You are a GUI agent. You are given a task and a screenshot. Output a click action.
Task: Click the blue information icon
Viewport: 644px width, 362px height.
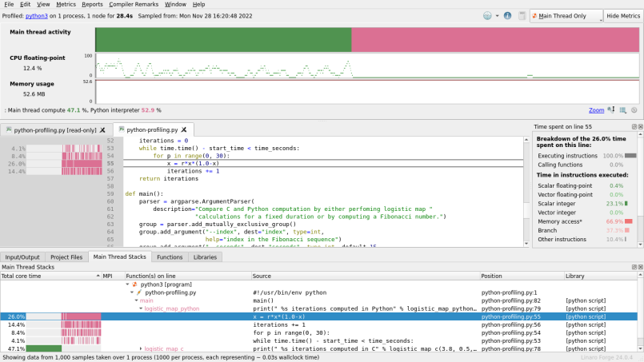tap(508, 16)
